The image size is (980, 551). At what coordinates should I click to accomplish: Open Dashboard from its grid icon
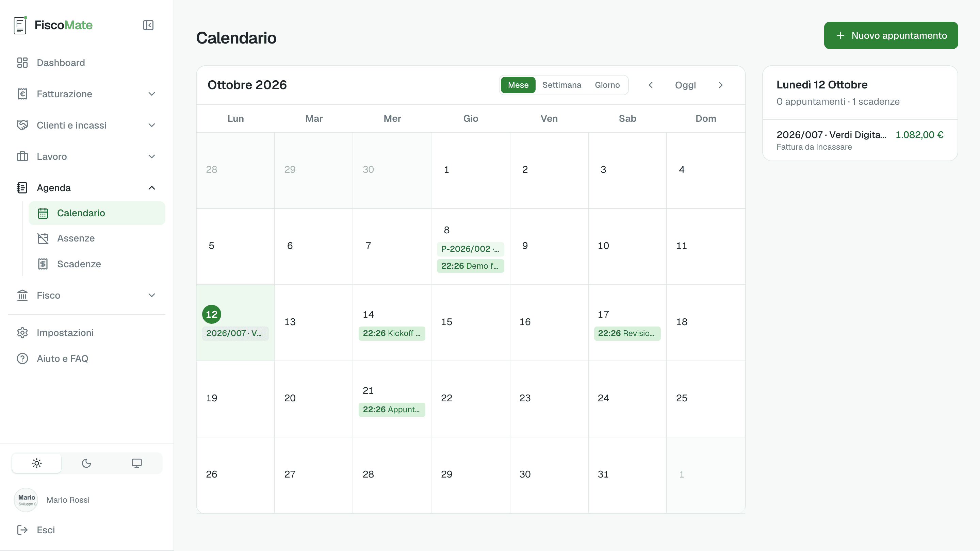(22, 63)
